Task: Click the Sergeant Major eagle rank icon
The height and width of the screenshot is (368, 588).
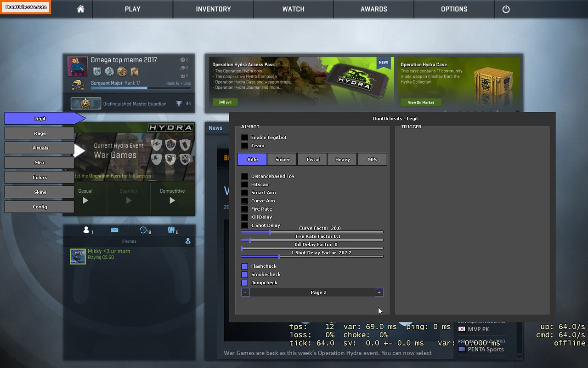Action: point(78,85)
